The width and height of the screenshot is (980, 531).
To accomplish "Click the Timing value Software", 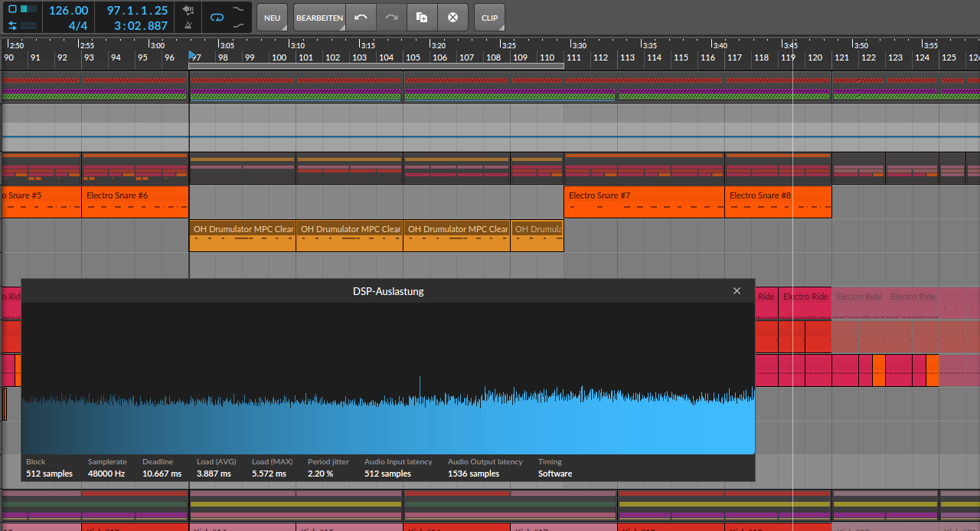I will click(555, 474).
